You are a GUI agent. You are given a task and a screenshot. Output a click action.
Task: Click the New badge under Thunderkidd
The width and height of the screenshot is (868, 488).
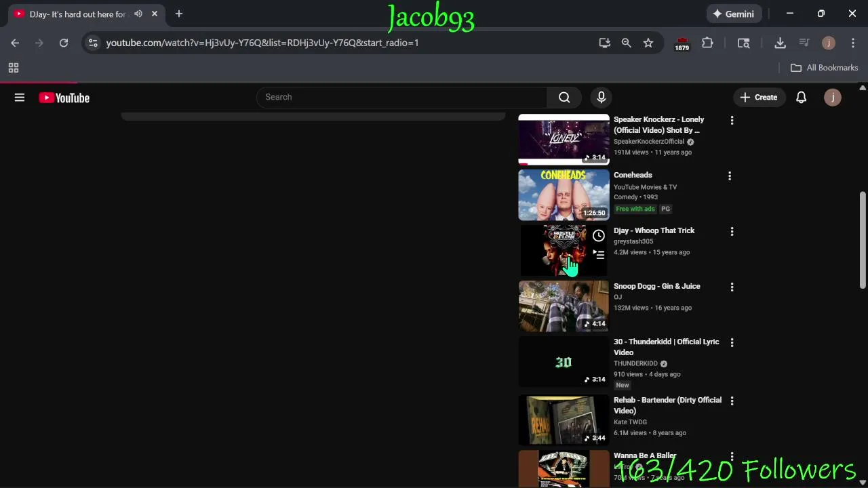(x=623, y=385)
